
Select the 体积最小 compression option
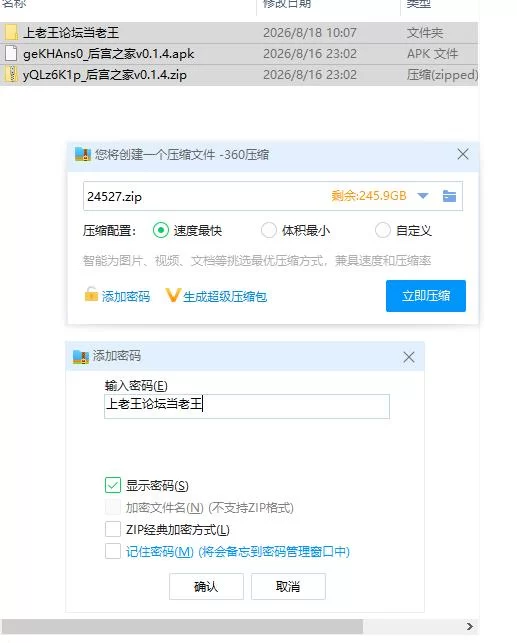(x=269, y=230)
